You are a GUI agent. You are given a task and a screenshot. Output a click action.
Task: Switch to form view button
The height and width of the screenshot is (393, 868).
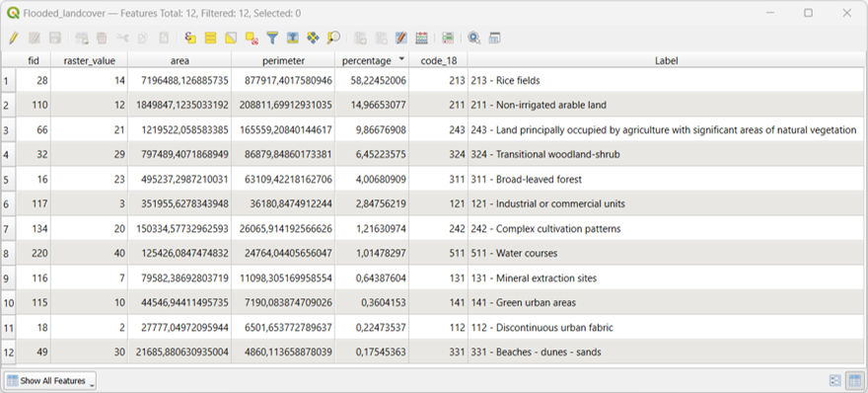[834, 381]
